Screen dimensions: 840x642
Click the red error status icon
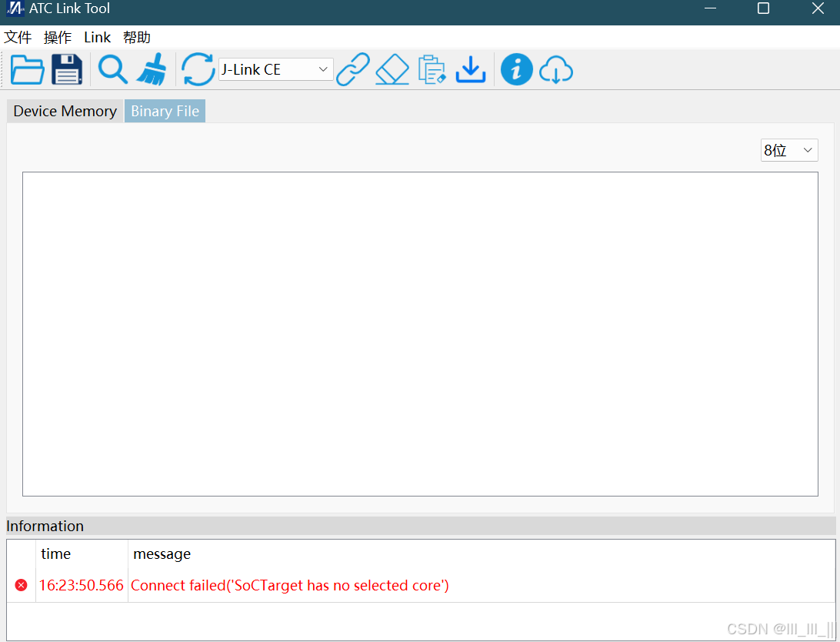pyautogui.click(x=21, y=584)
